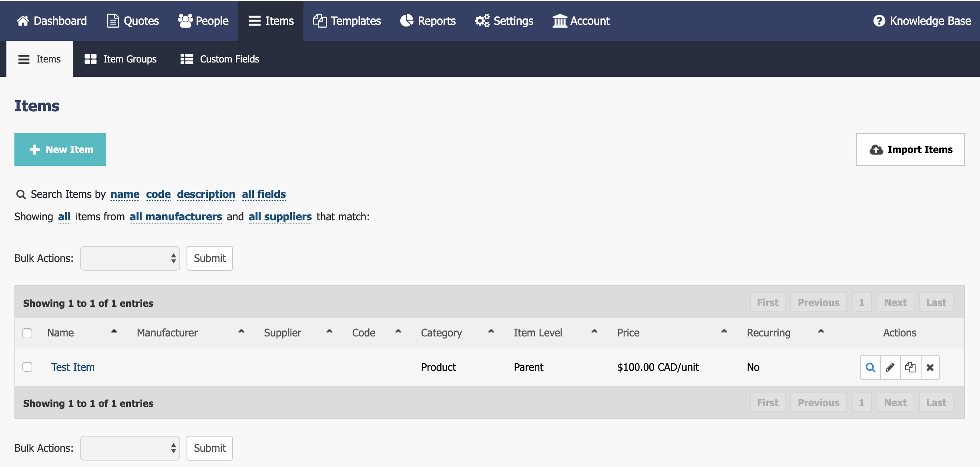Select the Items sub-tab
This screenshot has height=467, width=980.
tap(40, 59)
